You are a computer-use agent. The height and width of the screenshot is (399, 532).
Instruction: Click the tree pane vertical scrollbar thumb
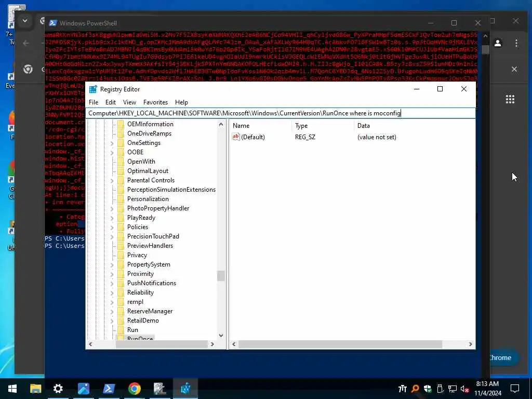coord(221,276)
